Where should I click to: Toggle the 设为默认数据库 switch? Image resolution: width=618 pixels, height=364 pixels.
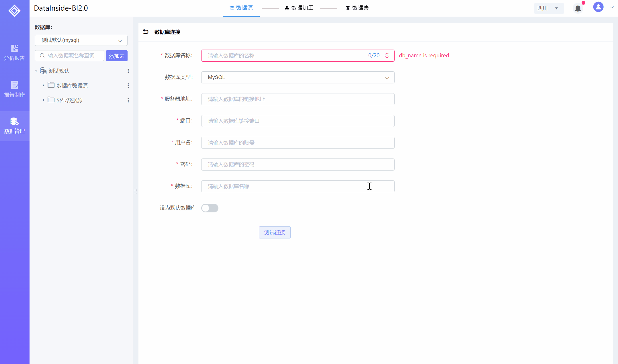tap(210, 208)
